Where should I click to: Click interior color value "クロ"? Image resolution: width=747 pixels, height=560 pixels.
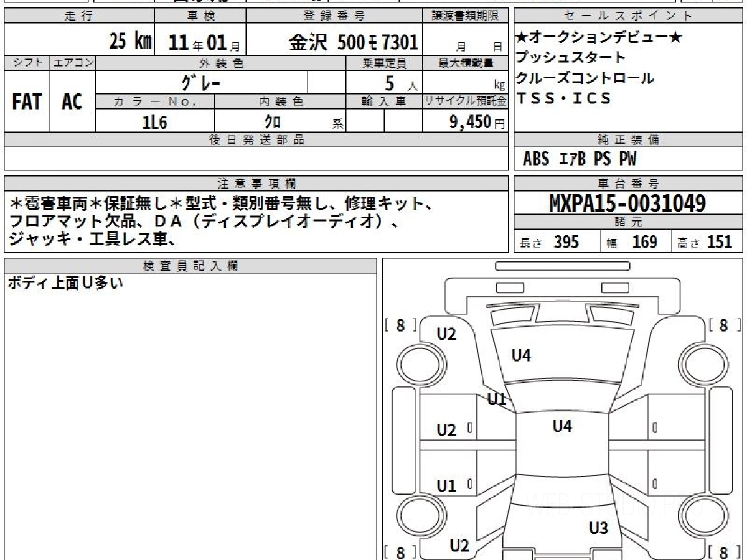tap(273, 122)
